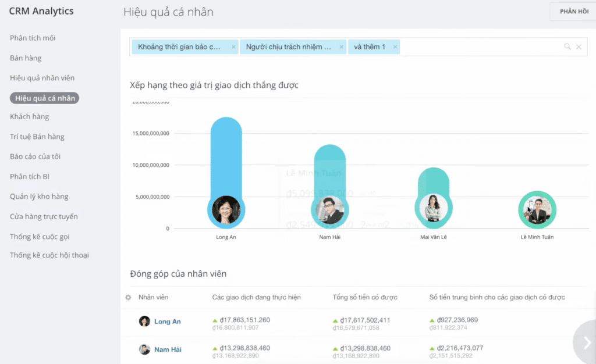Remove the 'Khoảng thời gian báo c...' filter chip

pos(233,47)
